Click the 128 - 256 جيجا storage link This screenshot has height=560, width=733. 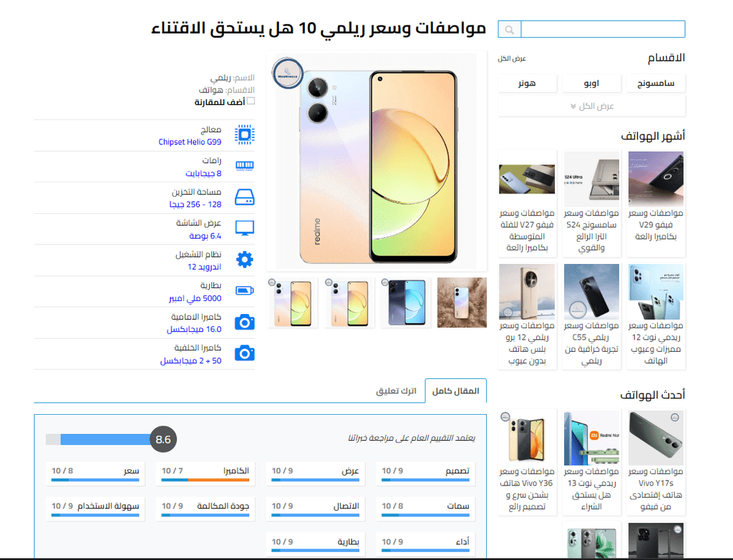tap(195, 204)
